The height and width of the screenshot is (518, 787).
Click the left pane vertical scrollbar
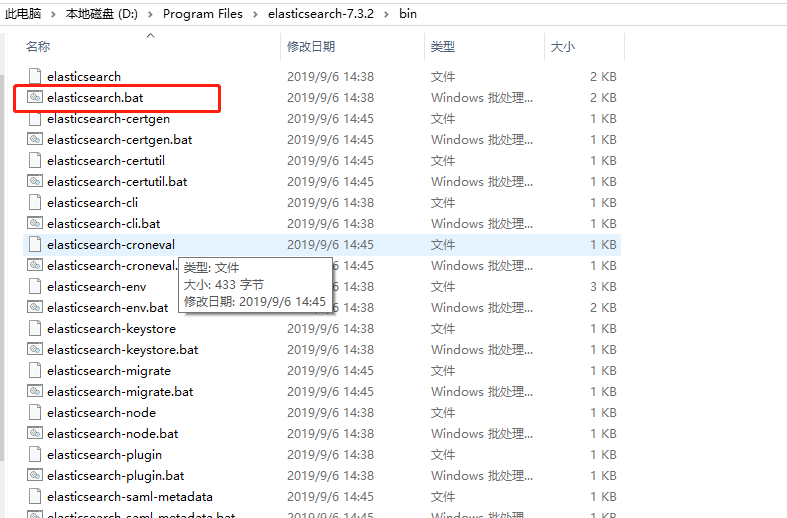(2, 268)
